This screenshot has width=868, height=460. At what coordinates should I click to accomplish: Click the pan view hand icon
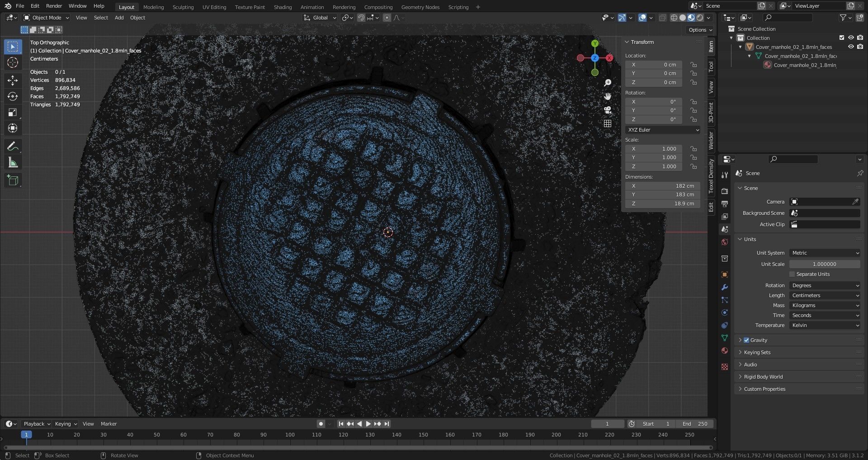[608, 96]
